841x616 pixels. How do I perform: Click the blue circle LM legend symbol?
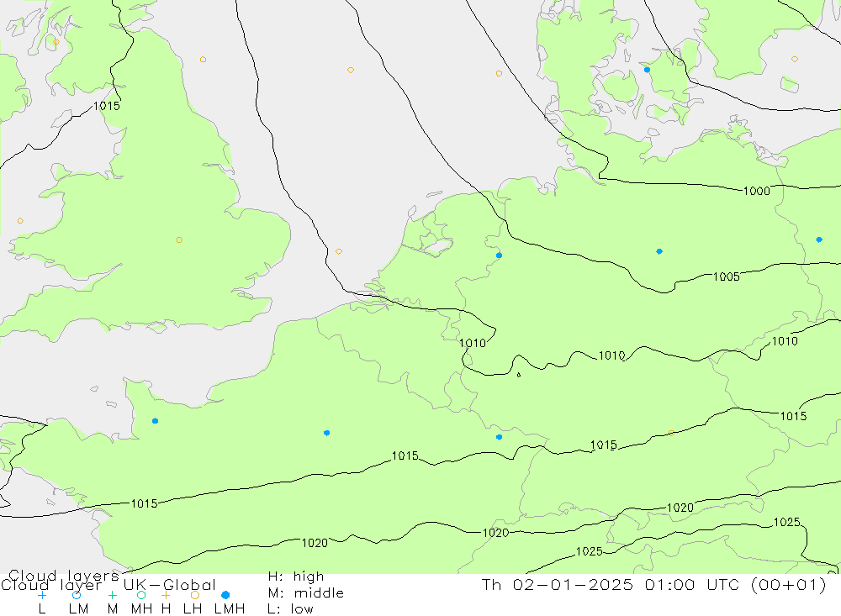pyautogui.click(x=77, y=595)
